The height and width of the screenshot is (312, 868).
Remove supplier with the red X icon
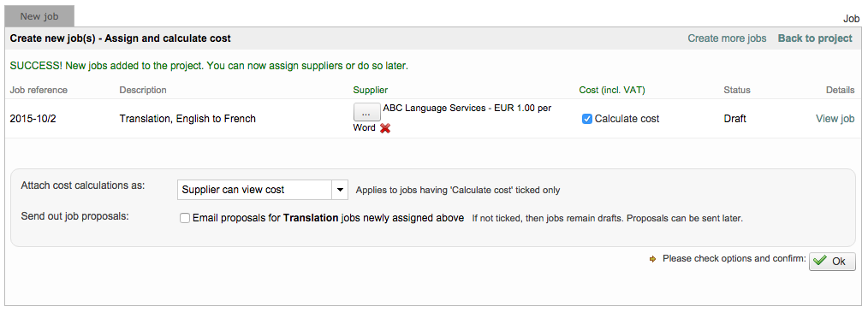385,128
